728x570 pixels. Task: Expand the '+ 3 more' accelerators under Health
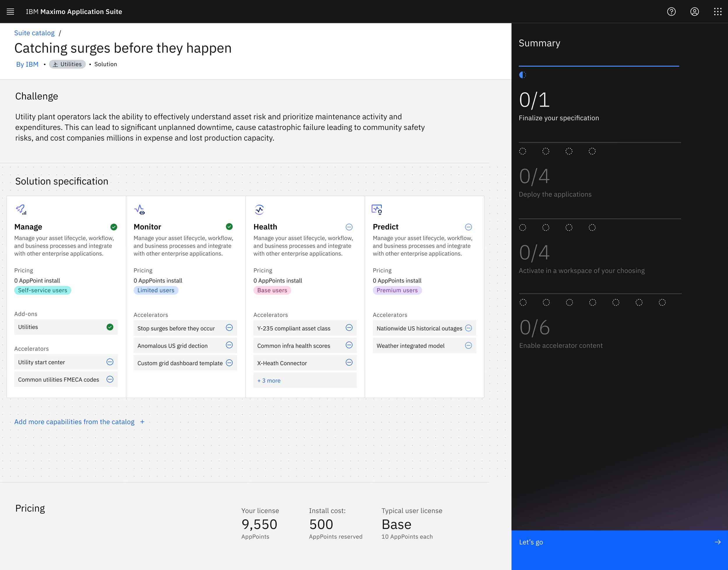coord(269,380)
